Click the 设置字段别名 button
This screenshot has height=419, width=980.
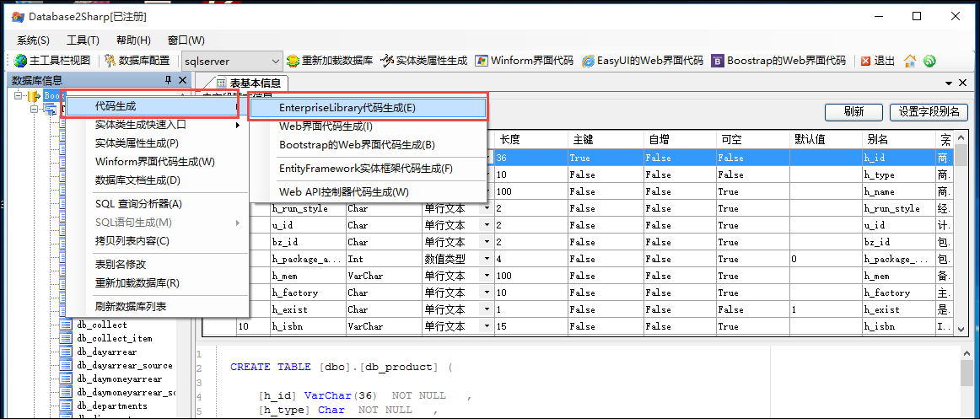(x=929, y=112)
